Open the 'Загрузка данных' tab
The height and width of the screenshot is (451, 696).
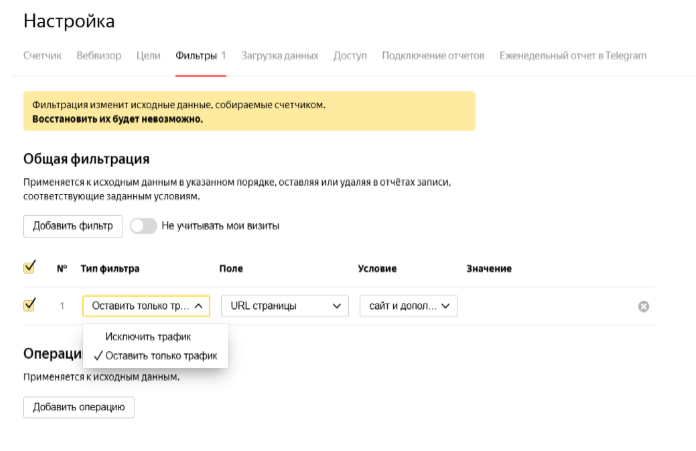coord(280,55)
